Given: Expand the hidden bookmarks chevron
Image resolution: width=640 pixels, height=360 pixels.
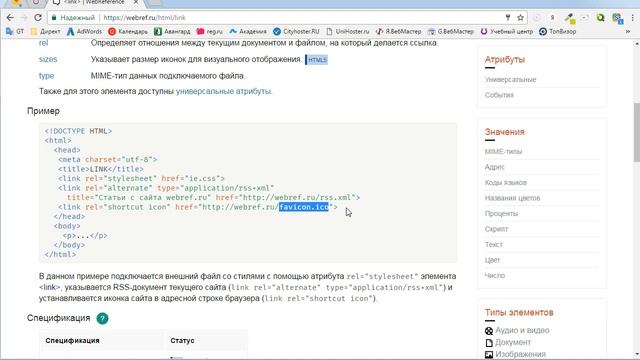Looking at the screenshot, I should click(628, 31).
